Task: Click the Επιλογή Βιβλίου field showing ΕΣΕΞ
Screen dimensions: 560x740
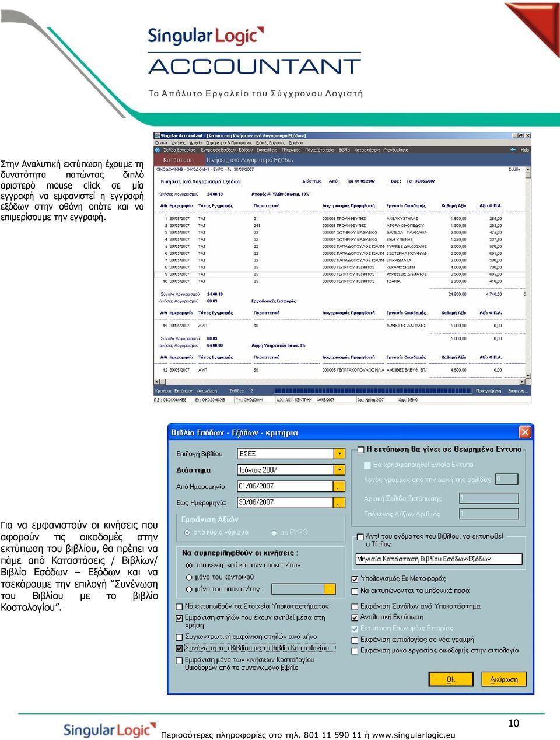Action: pos(285,453)
